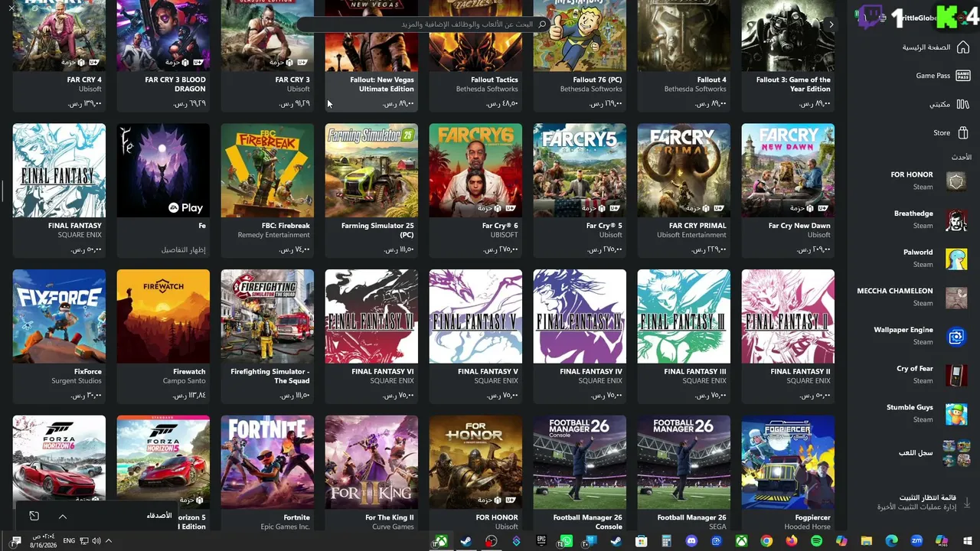Open the Fallout Tactics game card
Viewport: 980px width, 551px height.
(475, 55)
